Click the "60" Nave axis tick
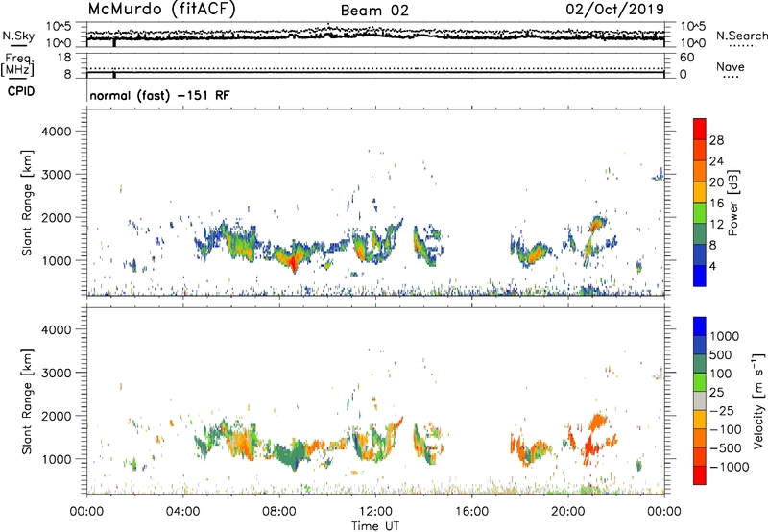Viewport: 768px width, 532px height. click(686, 58)
